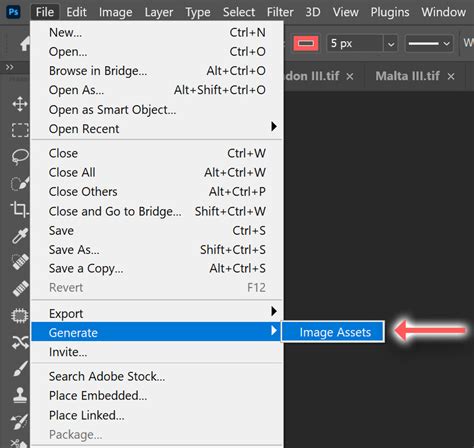474x448 pixels.
Task: Open the Window menu
Action: (444, 12)
